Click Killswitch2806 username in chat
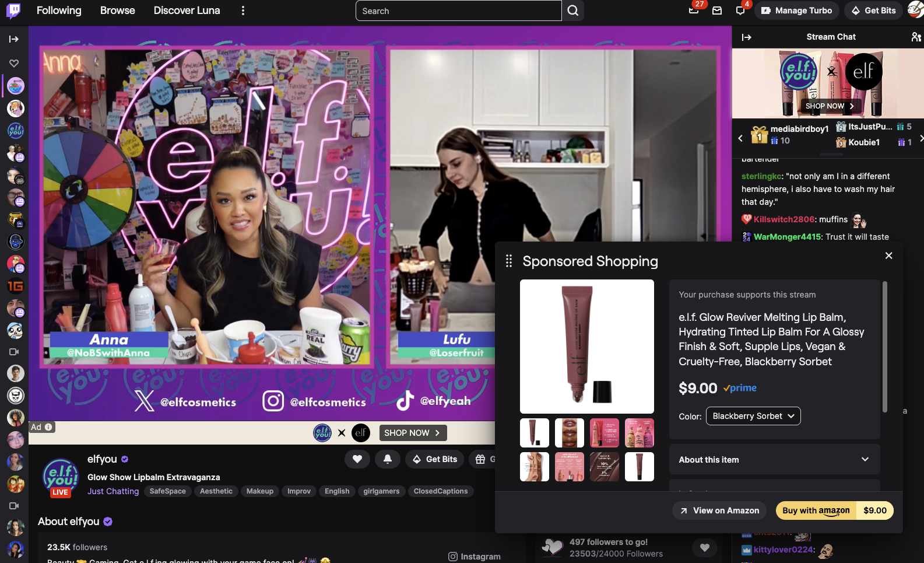The image size is (924, 563). [x=784, y=219]
